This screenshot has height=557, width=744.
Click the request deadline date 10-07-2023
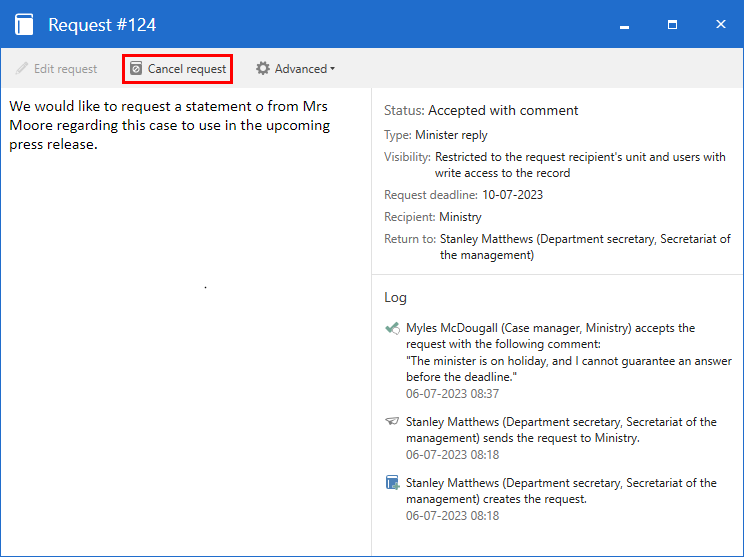[x=512, y=195]
